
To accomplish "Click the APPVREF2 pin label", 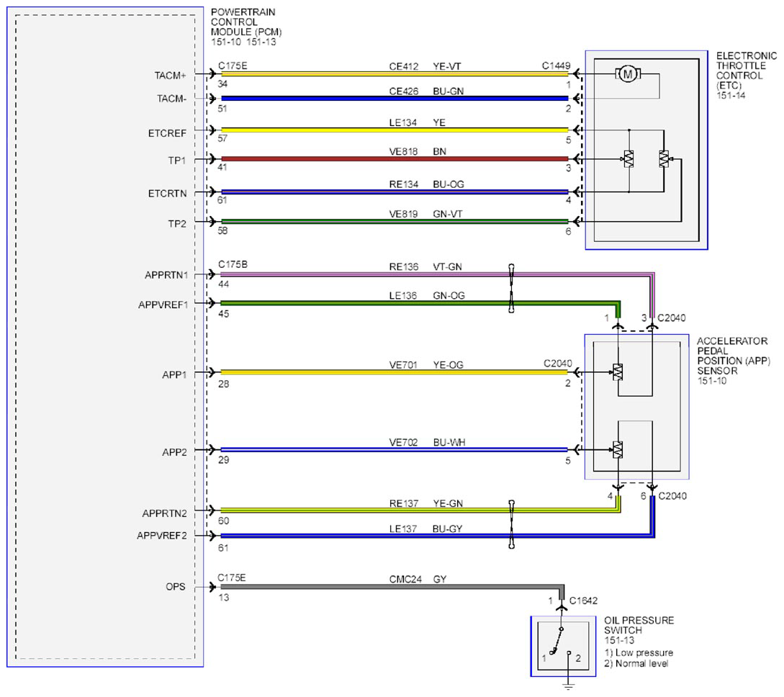I will 161,536.
